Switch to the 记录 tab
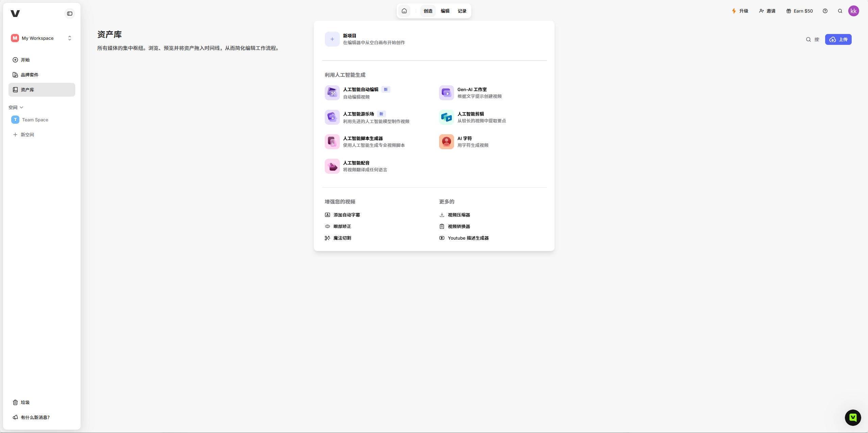The image size is (868, 433). pyautogui.click(x=462, y=11)
